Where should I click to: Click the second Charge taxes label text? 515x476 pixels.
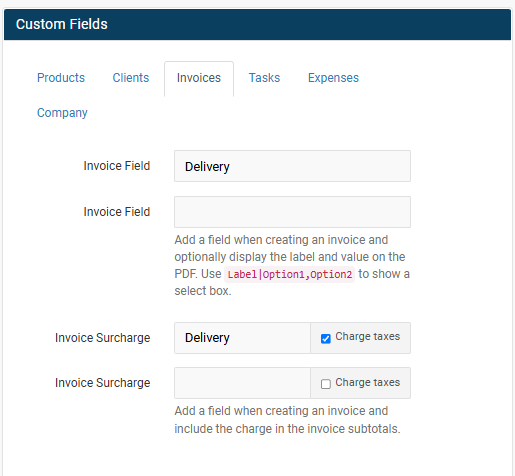pyautogui.click(x=367, y=382)
